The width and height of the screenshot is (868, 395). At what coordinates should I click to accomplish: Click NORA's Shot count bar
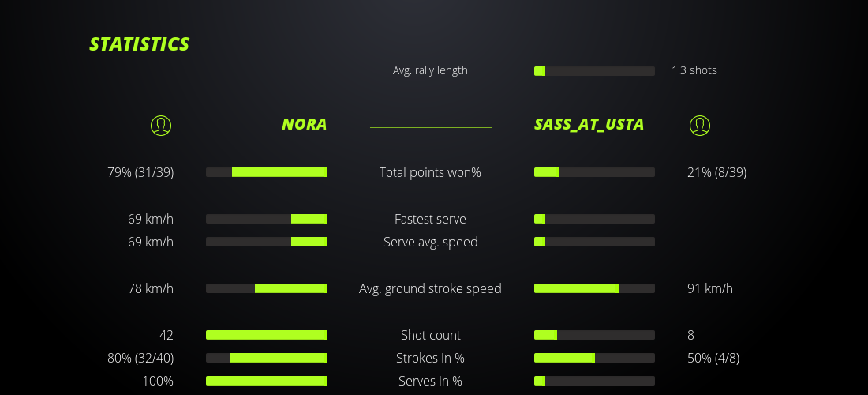pos(267,335)
